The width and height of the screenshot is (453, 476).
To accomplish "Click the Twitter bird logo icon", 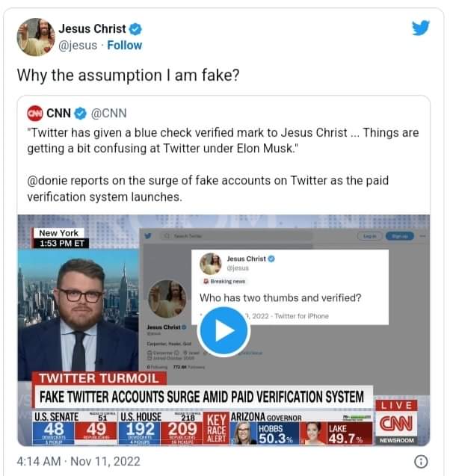I will coord(421,28).
